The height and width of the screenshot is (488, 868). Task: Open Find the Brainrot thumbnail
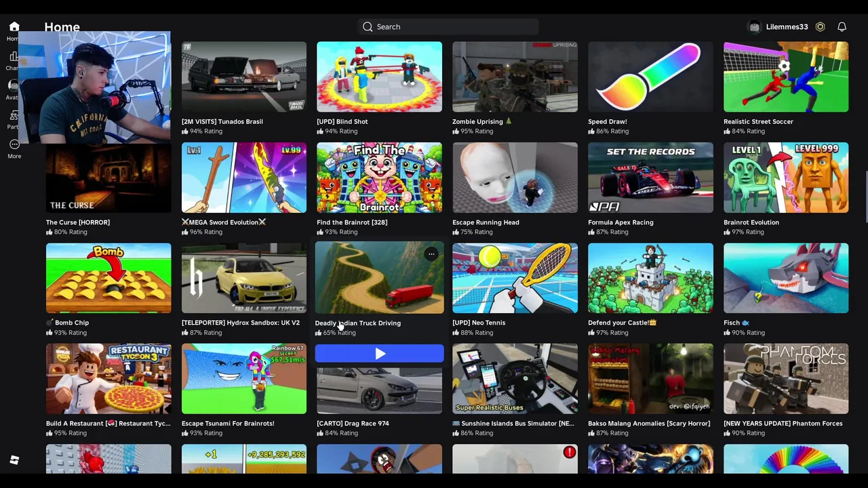click(379, 178)
